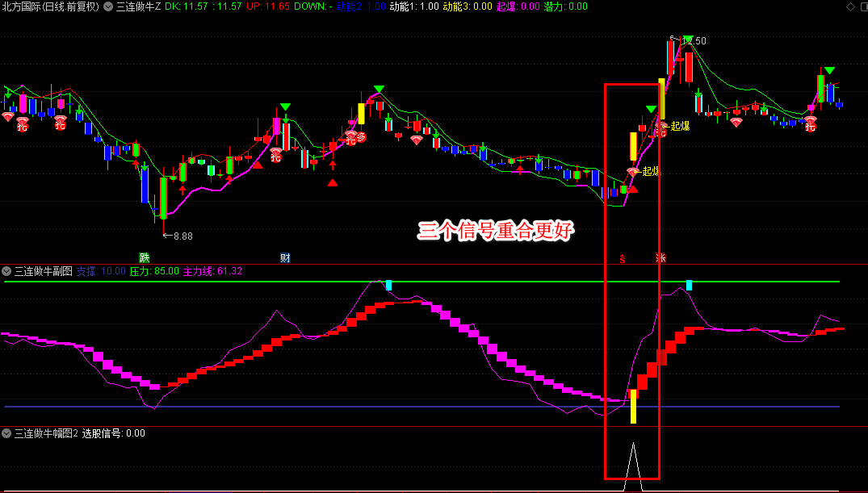The image size is (868, 493).
Task: Click the 动能2: 1.00 value
Action: pos(361,6)
